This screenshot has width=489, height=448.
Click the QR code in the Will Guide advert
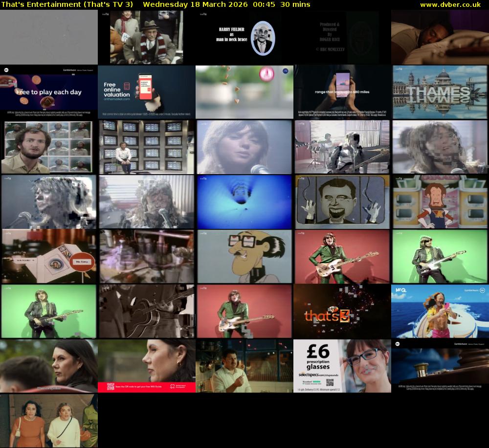[x=111, y=386]
